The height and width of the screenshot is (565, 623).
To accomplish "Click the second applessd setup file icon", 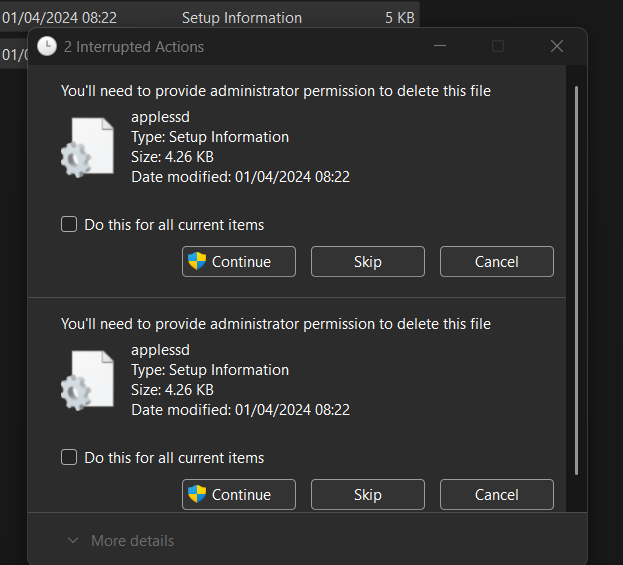I will click(x=87, y=380).
